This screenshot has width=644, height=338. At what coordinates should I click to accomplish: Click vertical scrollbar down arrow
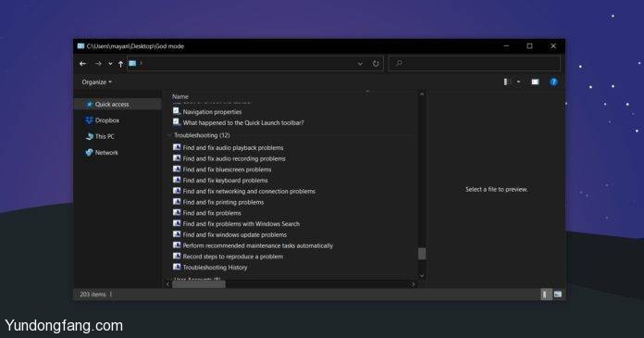421,276
